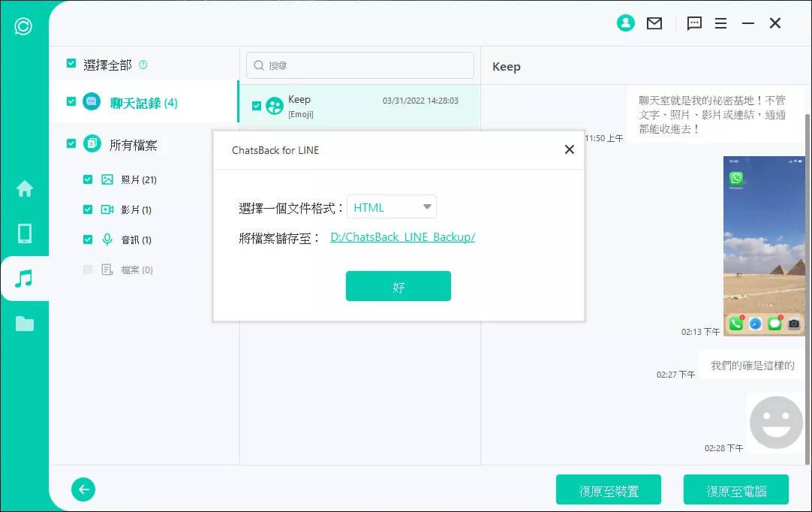Image resolution: width=812 pixels, height=512 pixels.
Task: Open the mail envelope icon
Action: pyautogui.click(x=654, y=23)
